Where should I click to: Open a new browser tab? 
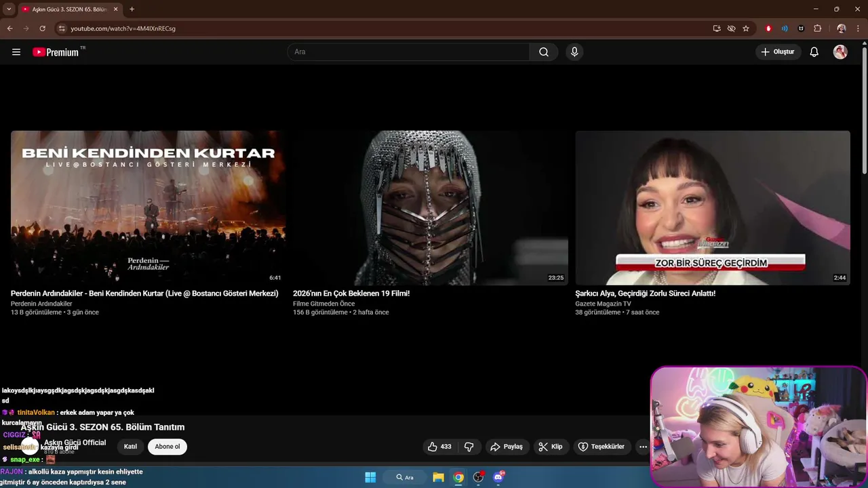[132, 9]
